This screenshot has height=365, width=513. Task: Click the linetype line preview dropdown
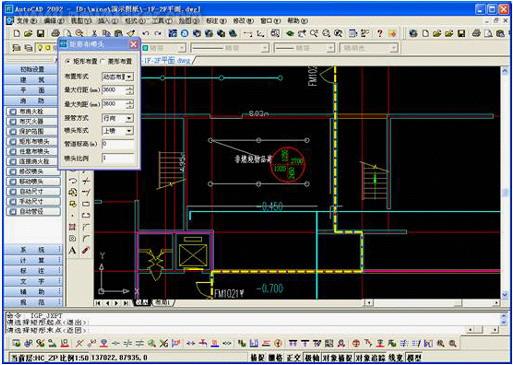coord(229,48)
